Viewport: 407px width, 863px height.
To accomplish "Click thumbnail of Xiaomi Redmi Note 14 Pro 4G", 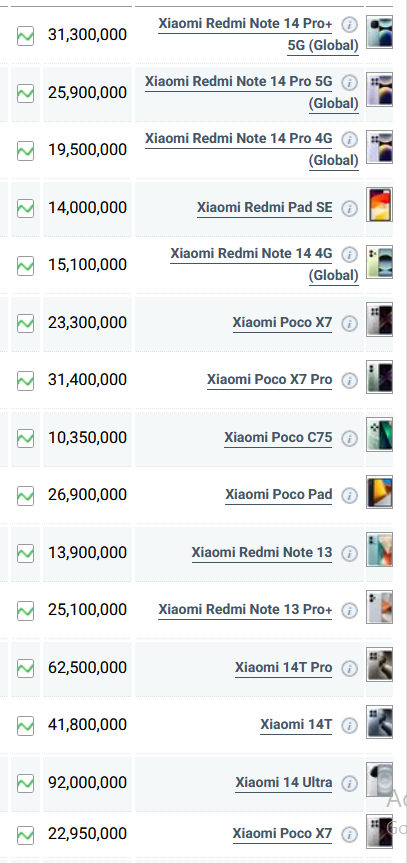I will pyautogui.click(x=379, y=147).
